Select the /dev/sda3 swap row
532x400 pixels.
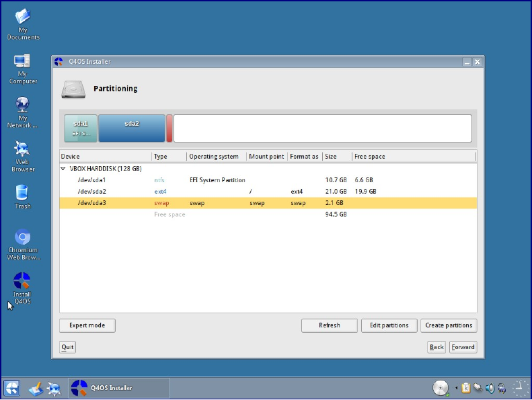[268, 203]
